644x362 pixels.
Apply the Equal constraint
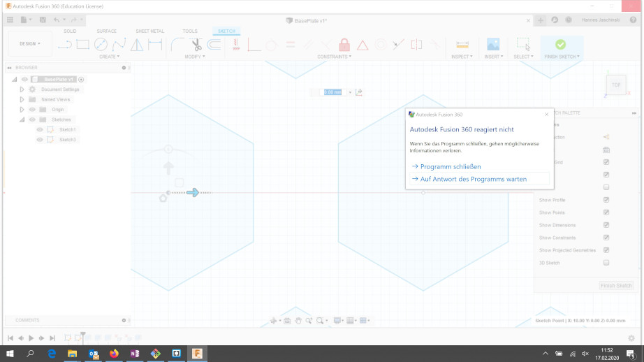coord(291,45)
